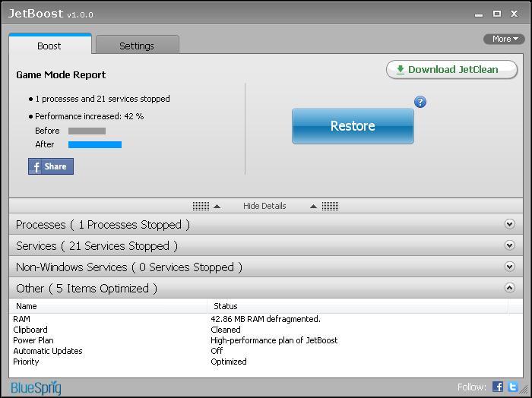Click the Status column header
Screen dimensions: 532x398
(x=358, y=306)
